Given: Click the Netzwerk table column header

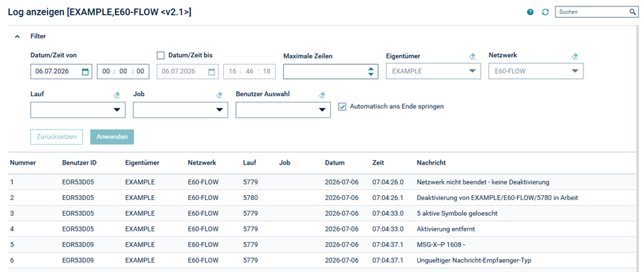Looking at the screenshot, I should pyautogui.click(x=202, y=163).
